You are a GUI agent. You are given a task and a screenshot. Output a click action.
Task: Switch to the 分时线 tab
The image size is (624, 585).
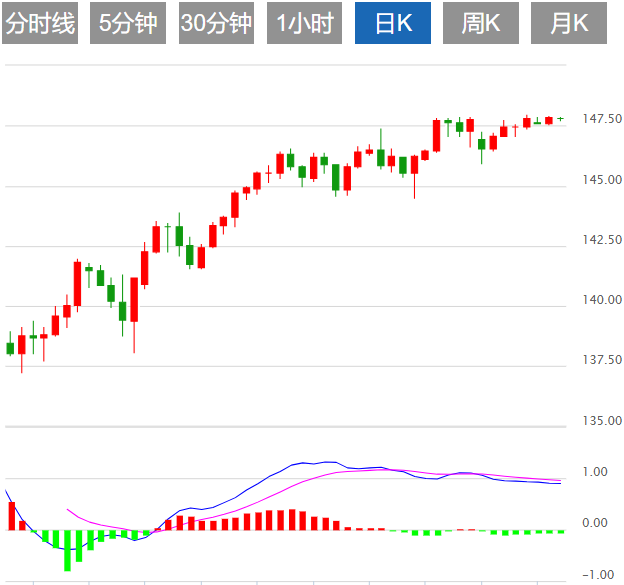(x=41, y=24)
